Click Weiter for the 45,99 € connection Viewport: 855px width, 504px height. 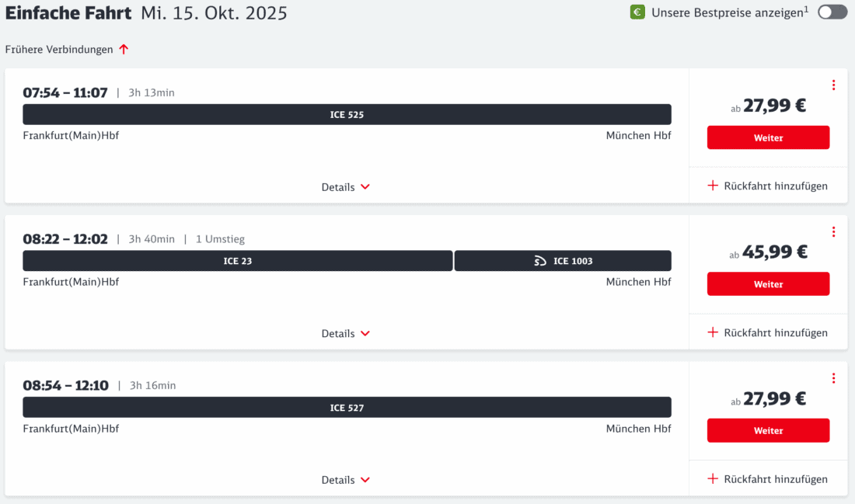(768, 284)
